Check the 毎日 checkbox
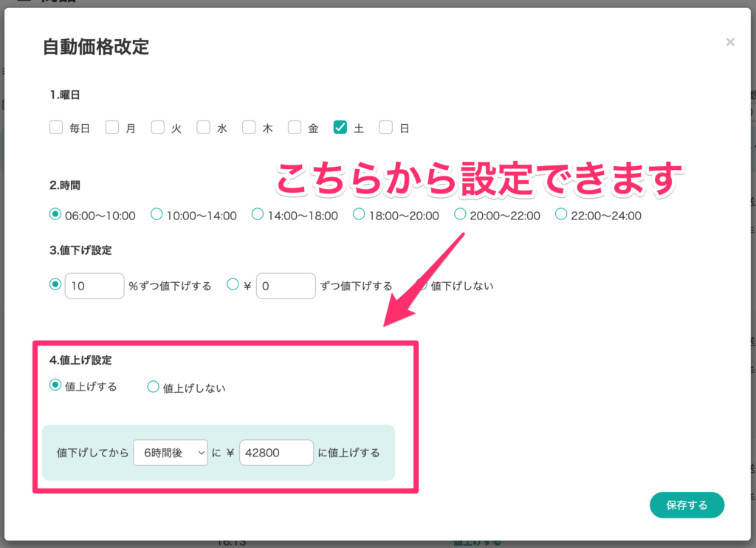Viewport: 756px width, 548px height. pos(56,127)
